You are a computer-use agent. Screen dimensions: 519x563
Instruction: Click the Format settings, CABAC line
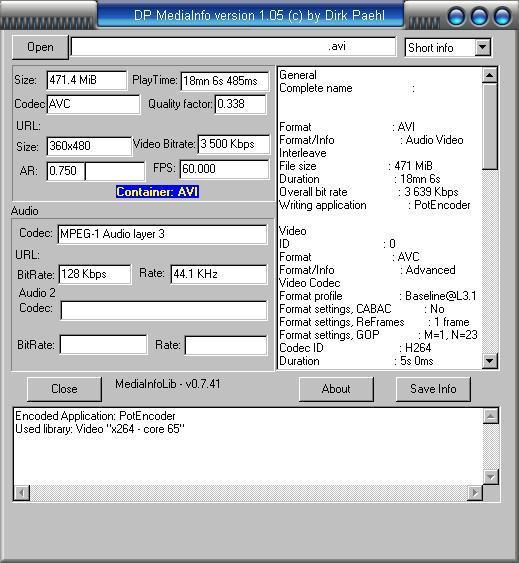click(x=362, y=309)
